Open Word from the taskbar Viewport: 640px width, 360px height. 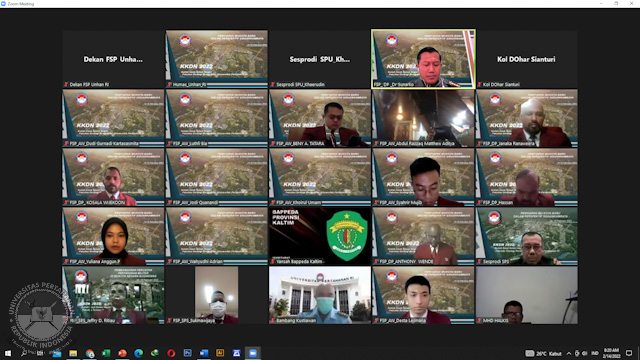pyautogui.click(x=204, y=353)
